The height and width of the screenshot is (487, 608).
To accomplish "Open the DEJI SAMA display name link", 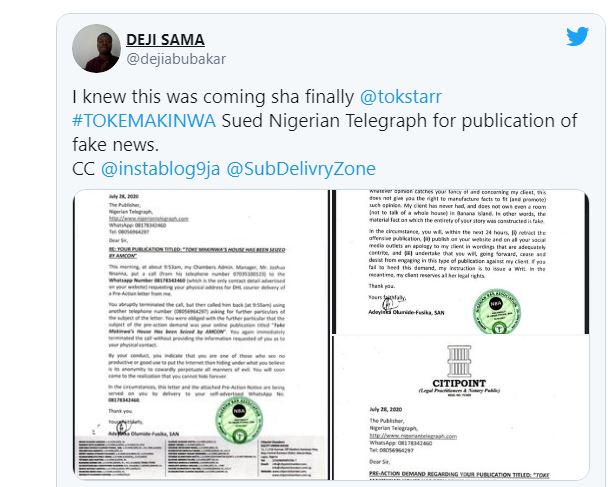I will (x=165, y=40).
